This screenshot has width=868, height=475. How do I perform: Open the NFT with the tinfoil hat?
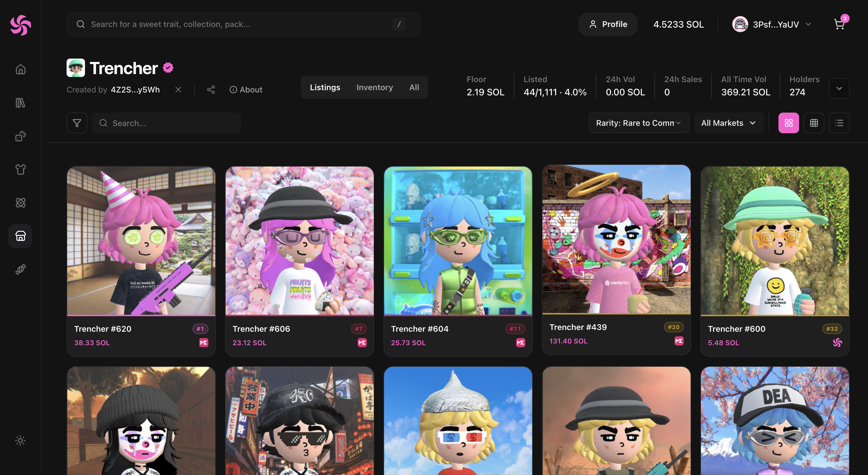(458, 421)
